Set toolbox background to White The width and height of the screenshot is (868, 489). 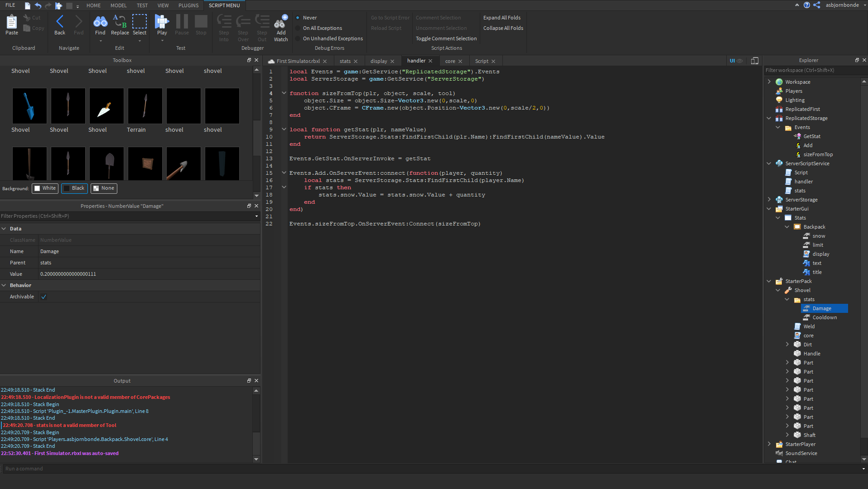[45, 188]
